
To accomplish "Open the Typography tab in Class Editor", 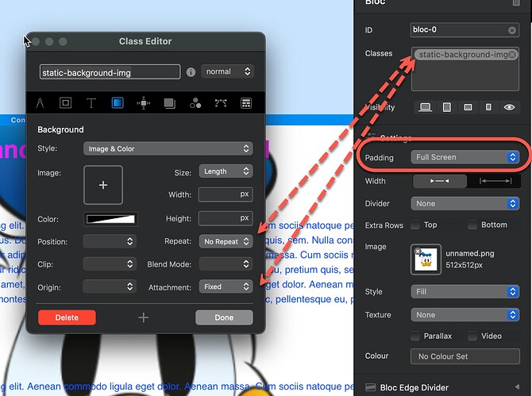I will click(x=91, y=103).
